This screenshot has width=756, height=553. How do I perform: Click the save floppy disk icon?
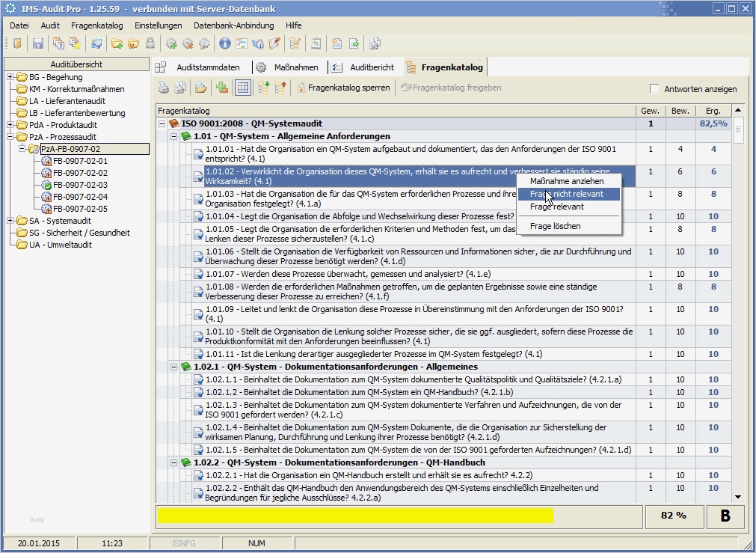click(37, 43)
